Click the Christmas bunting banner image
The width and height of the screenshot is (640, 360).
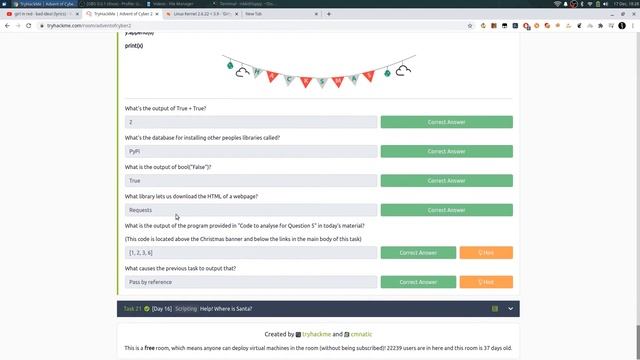tap(319, 71)
